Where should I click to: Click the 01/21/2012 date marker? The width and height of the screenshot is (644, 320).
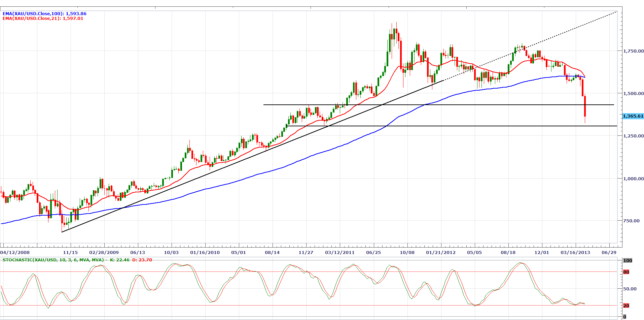pyautogui.click(x=441, y=252)
